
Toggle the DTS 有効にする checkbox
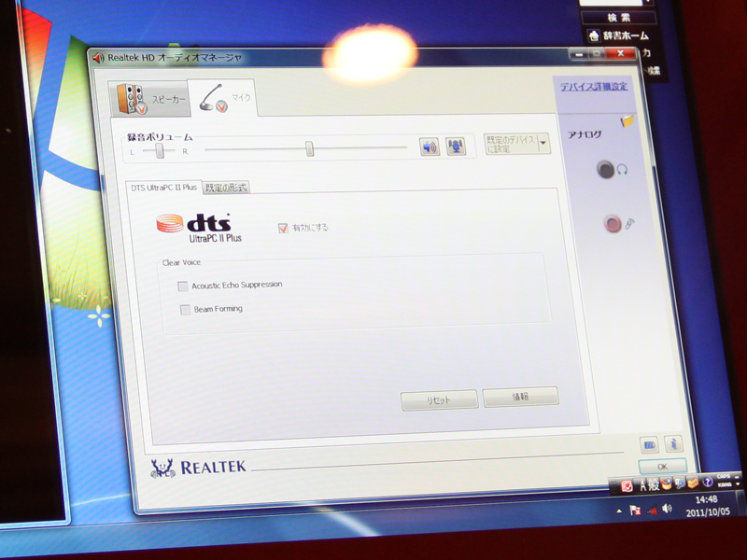pos(283,228)
